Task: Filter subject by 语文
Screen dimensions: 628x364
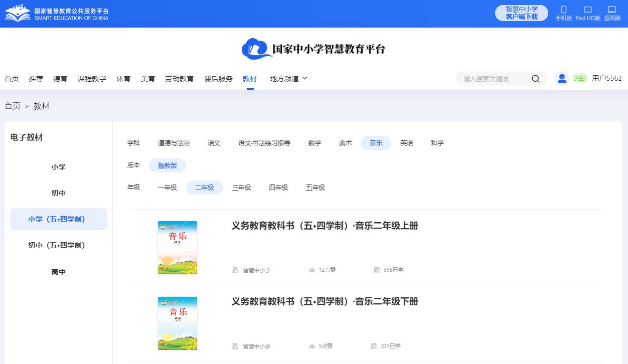Action: [214, 143]
